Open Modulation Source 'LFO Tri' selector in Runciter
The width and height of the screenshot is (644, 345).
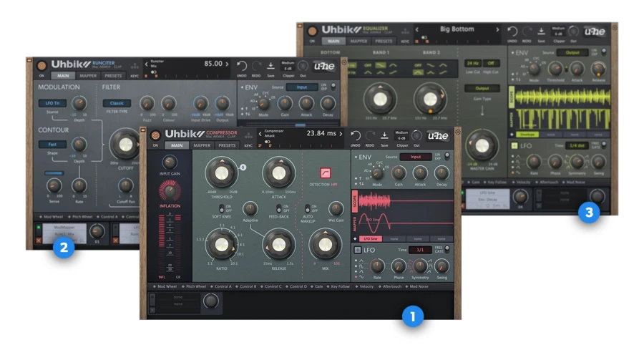[52, 103]
